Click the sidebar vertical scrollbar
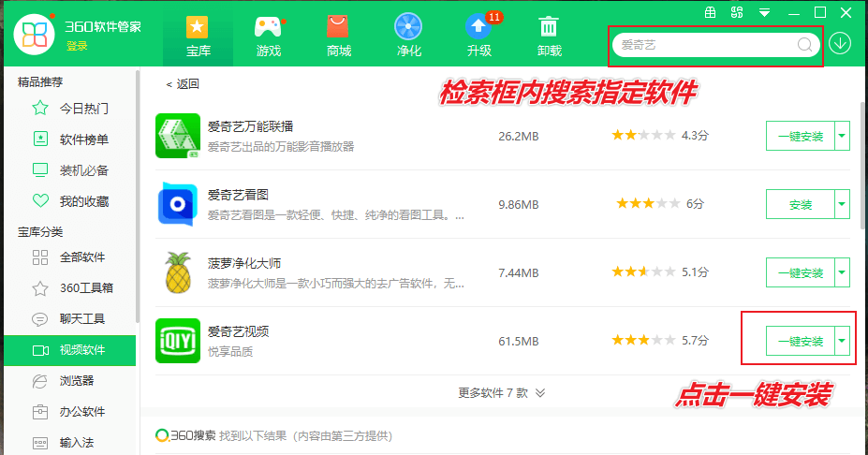 pyautogui.click(x=138, y=197)
